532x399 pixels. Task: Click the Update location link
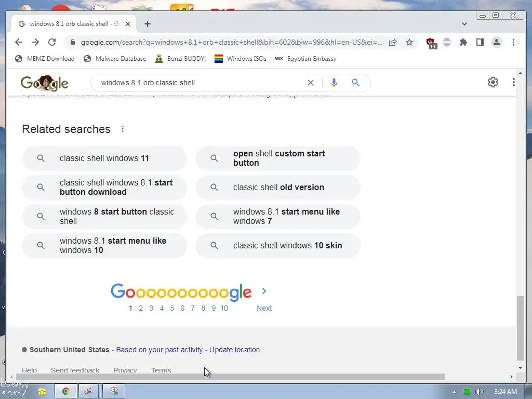point(234,350)
